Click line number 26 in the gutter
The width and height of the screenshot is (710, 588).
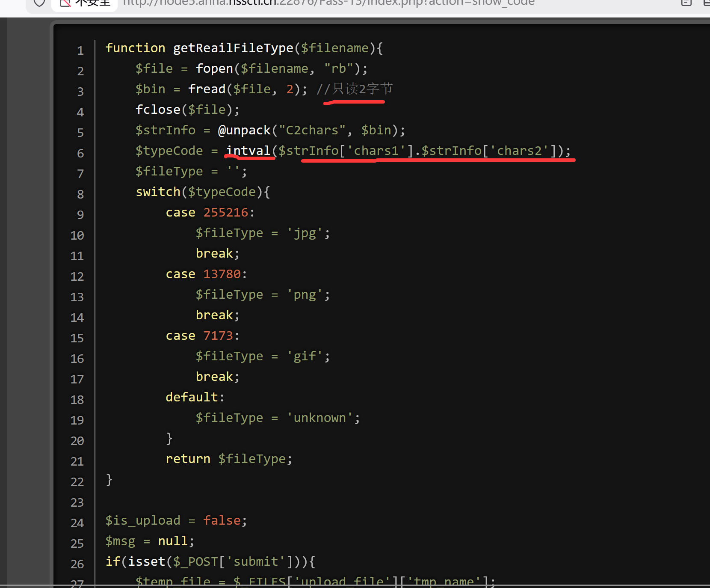77,564
